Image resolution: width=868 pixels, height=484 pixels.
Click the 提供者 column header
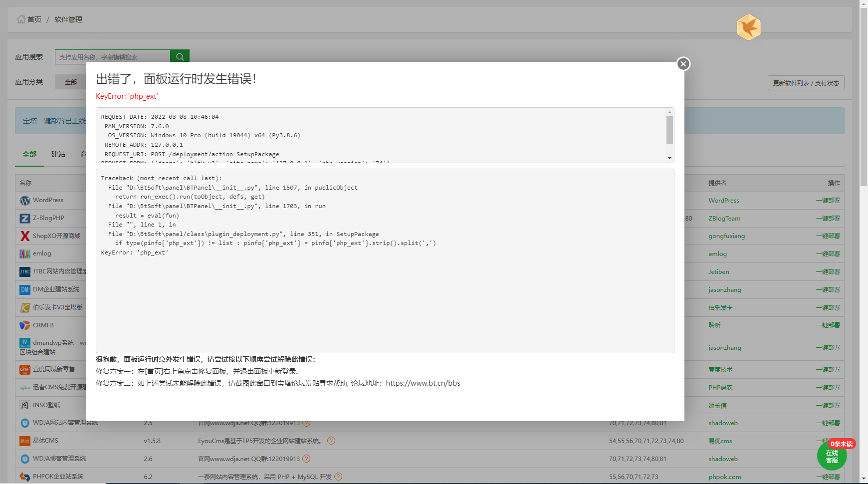coord(717,183)
